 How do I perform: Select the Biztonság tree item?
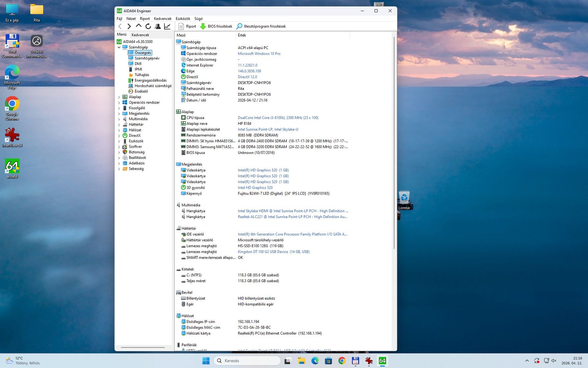point(136,152)
